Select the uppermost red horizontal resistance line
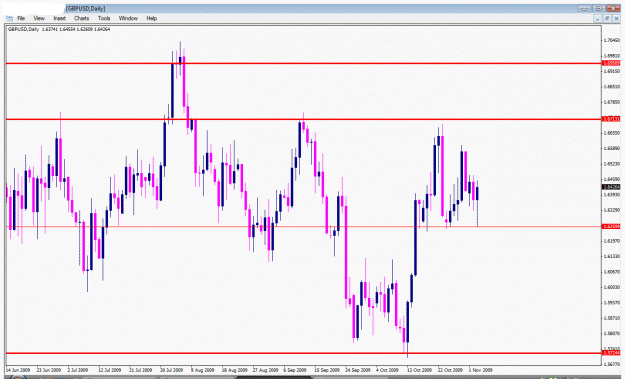 pos(303,63)
